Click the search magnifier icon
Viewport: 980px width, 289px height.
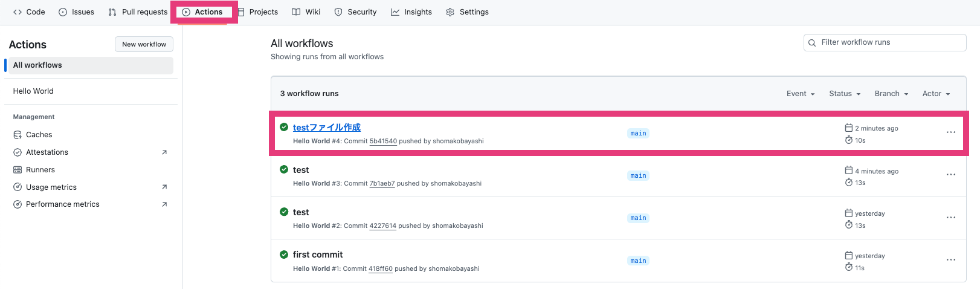[x=812, y=42]
